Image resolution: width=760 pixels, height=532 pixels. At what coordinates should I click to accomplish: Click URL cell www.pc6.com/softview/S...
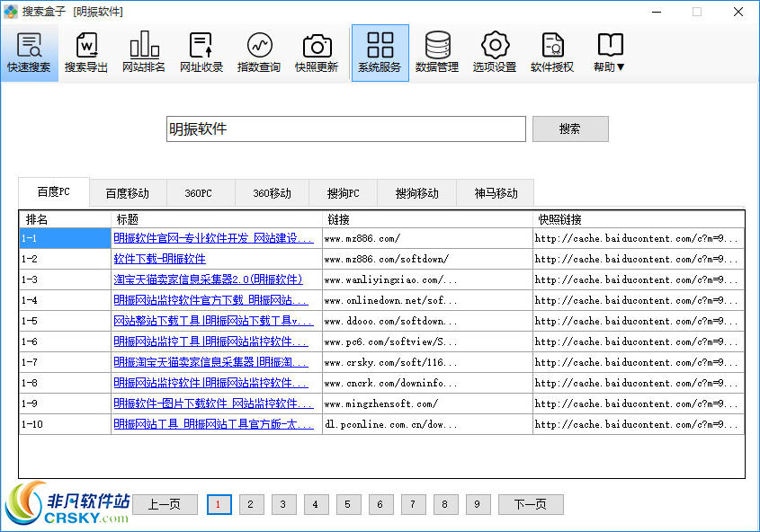click(x=427, y=341)
